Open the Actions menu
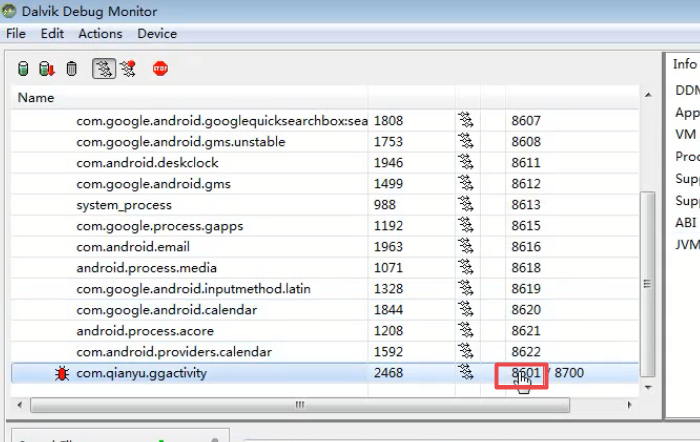This screenshot has height=442, width=700. [100, 33]
